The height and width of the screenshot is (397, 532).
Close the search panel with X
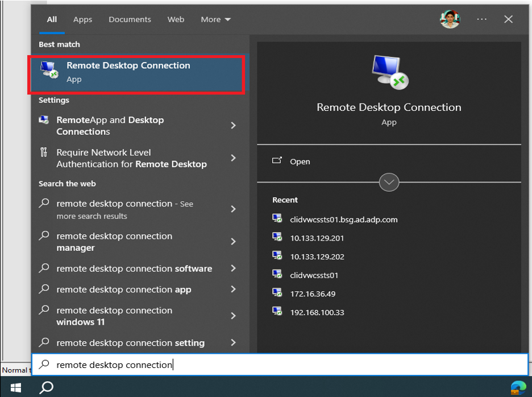[508, 19]
